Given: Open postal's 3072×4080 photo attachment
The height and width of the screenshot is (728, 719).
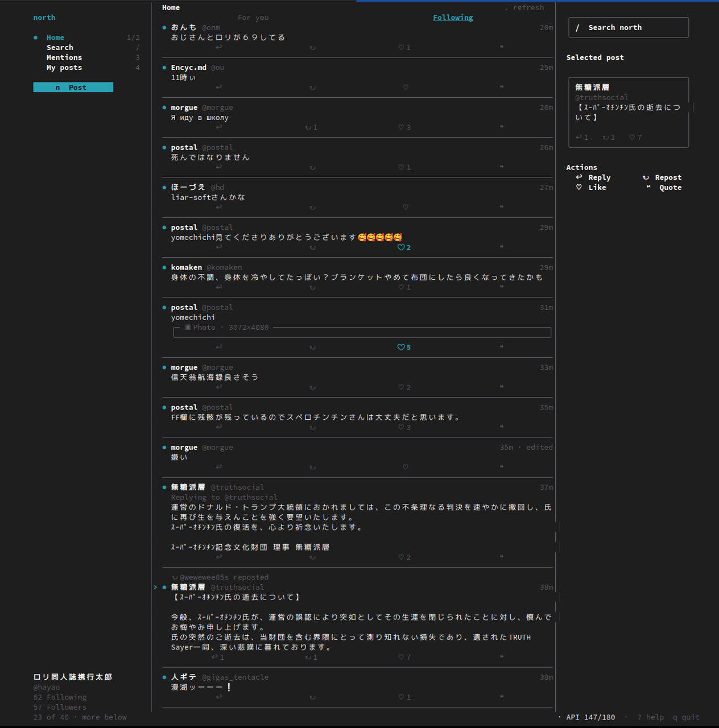Looking at the screenshot, I should point(362,332).
